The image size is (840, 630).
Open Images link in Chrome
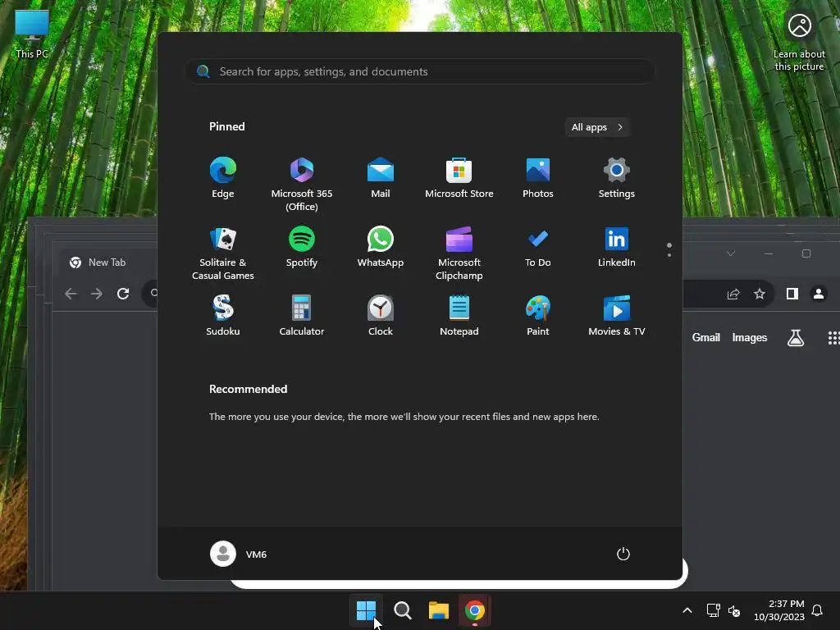pyautogui.click(x=750, y=337)
